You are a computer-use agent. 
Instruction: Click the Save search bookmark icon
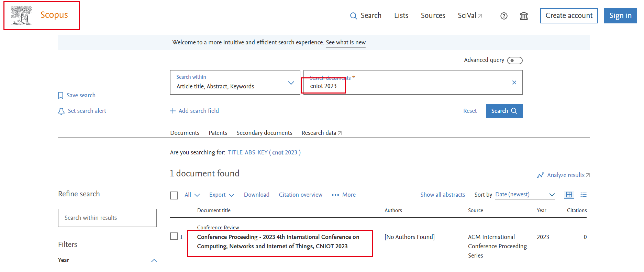(x=61, y=96)
